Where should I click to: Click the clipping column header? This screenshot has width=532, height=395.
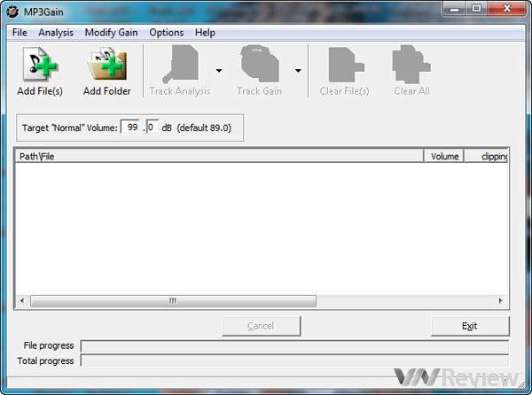(486, 156)
